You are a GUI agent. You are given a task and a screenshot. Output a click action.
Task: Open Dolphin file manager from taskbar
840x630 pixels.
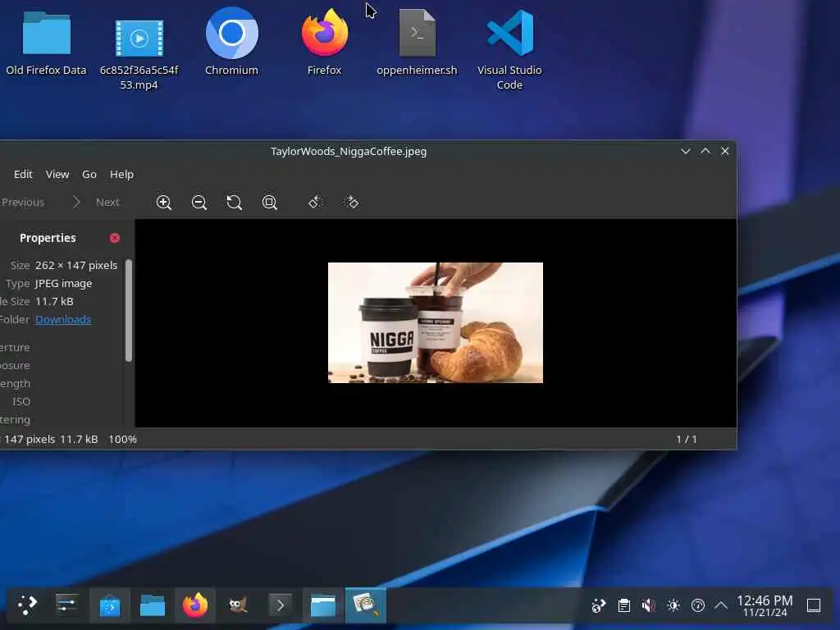point(152,606)
